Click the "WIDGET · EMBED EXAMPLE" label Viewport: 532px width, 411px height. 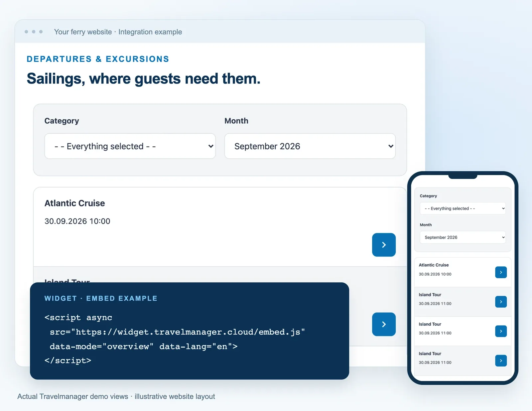pyautogui.click(x=101, y=298)
